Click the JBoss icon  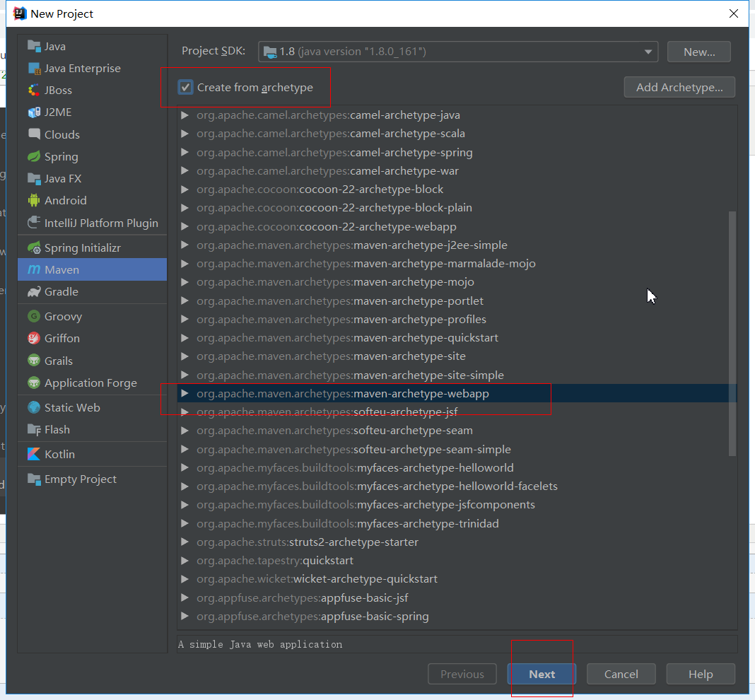coord(33,91)
